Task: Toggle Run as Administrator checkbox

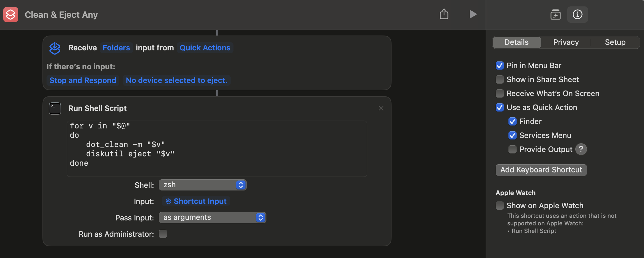Action: pyautogui.click(x=163, y=234)
